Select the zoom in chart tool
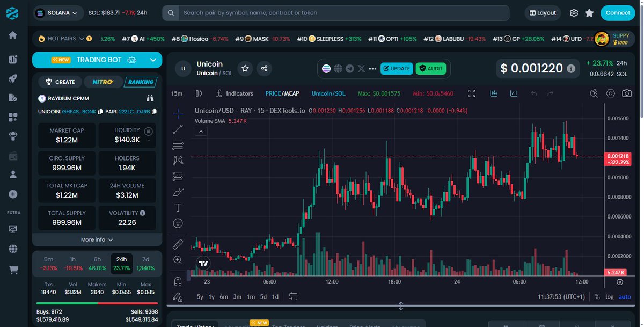 pos(178,260)
